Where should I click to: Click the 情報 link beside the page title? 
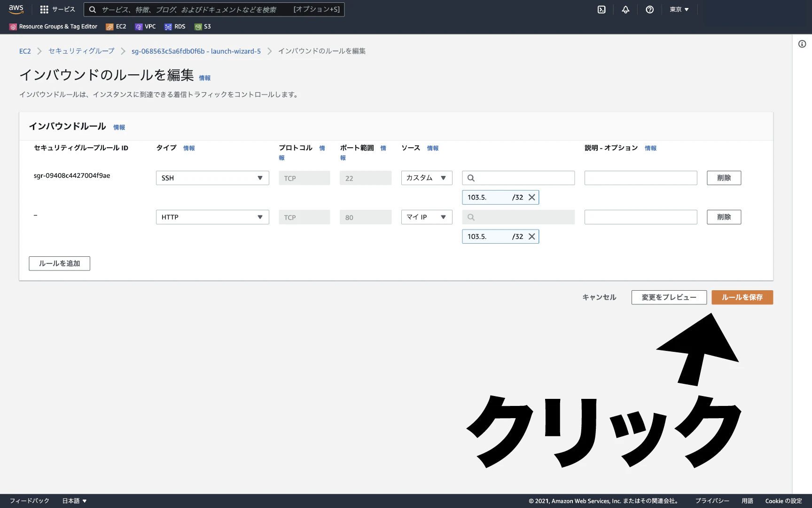[x=204, y=78]
